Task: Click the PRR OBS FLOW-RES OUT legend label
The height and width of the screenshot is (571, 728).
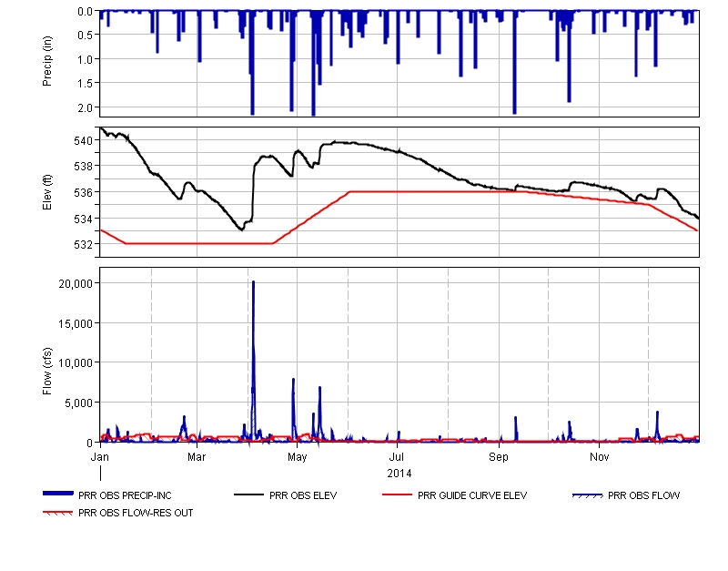Action: coord(136,513)
